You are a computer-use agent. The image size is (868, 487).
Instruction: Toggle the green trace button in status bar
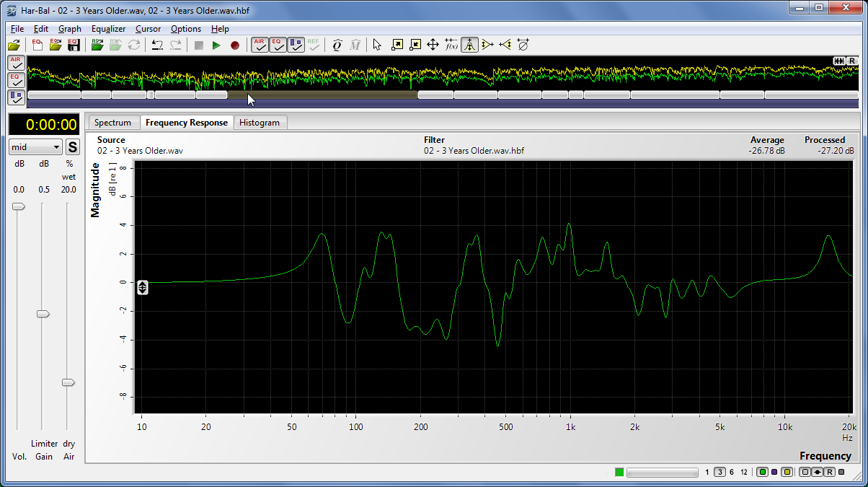(763, 473)
